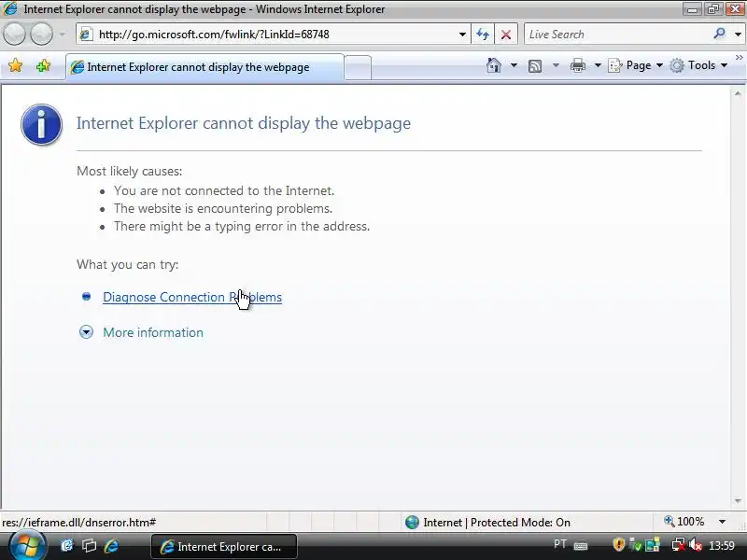Click 'You are not connected to the Internet.'
The image size is (747, 560).
point(224,190)
